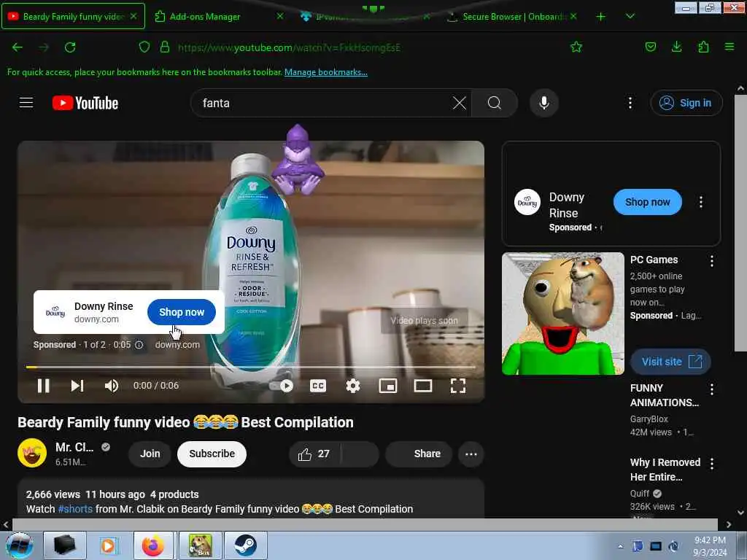Open options menu for PC Games ad

(x=712, y=261)
